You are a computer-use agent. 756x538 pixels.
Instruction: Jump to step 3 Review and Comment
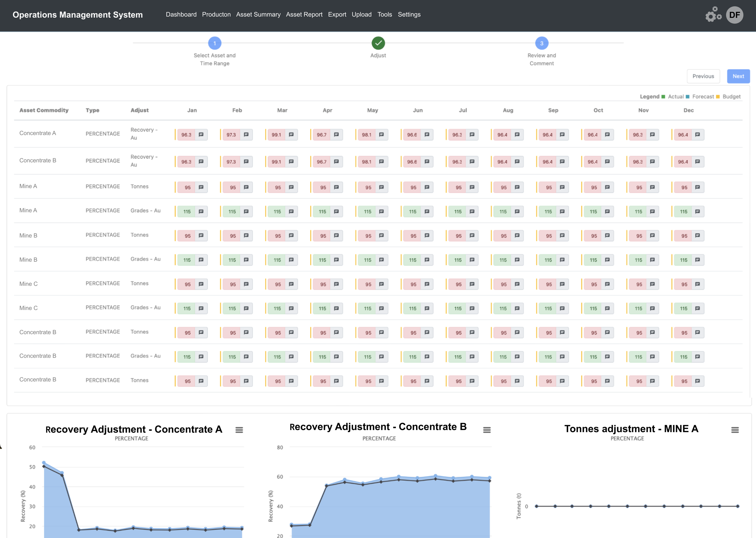tap(542, 43)
